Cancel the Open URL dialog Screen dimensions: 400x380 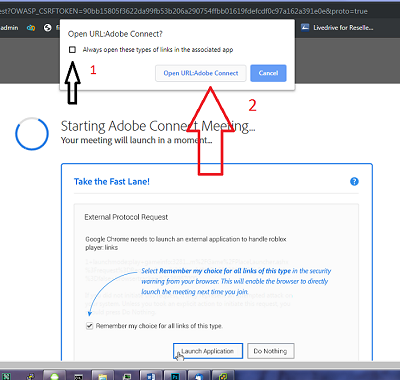pyautogui.click(x=268, y=73)
